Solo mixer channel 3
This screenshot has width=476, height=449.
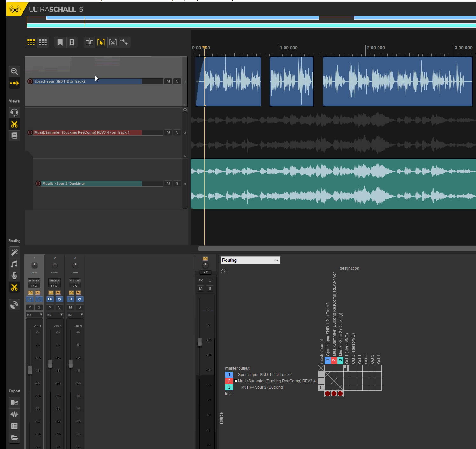coord(80,307)
